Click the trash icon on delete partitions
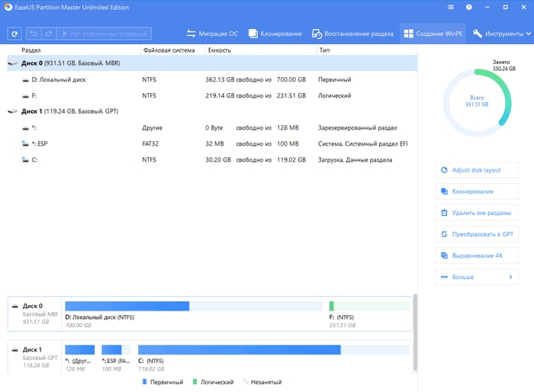Screen dimensions: 534x392 [x=444, y=213]
